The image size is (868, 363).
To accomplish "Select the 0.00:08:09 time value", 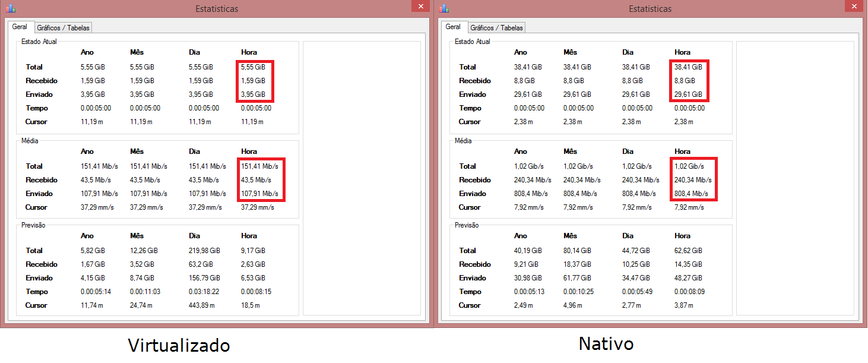I will pyautogui.click(x=689, y=292).
